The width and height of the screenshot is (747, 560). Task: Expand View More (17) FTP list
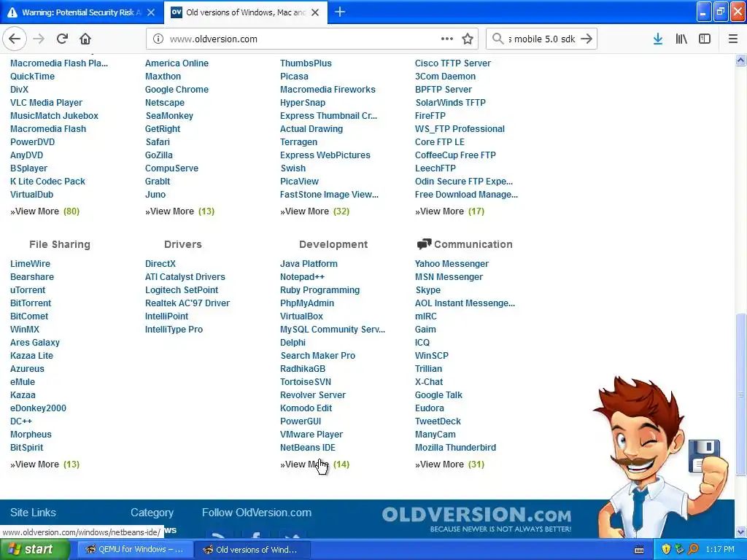tap(449, 211)
